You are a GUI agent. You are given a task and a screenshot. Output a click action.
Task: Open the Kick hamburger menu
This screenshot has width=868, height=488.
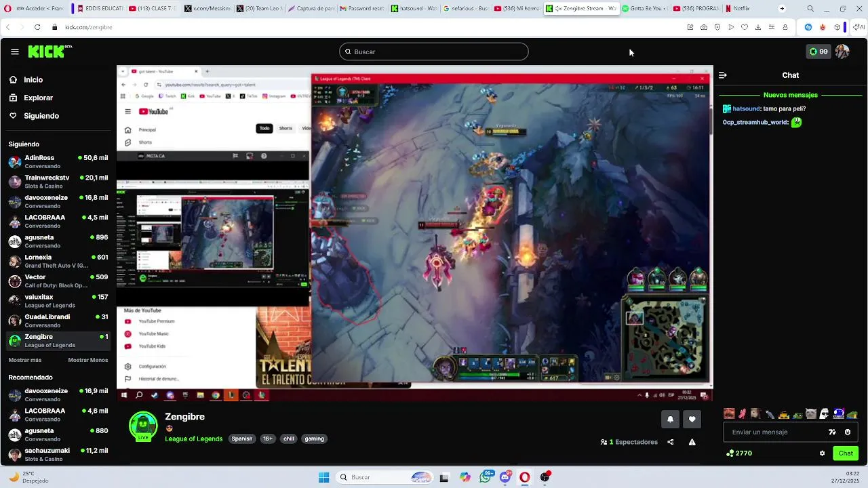(x=14, y=52)
